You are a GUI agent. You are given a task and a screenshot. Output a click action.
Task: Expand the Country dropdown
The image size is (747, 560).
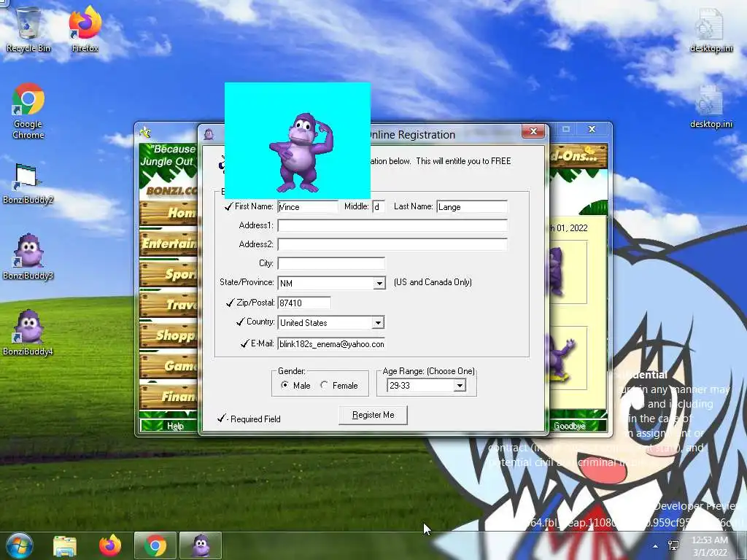378,323
